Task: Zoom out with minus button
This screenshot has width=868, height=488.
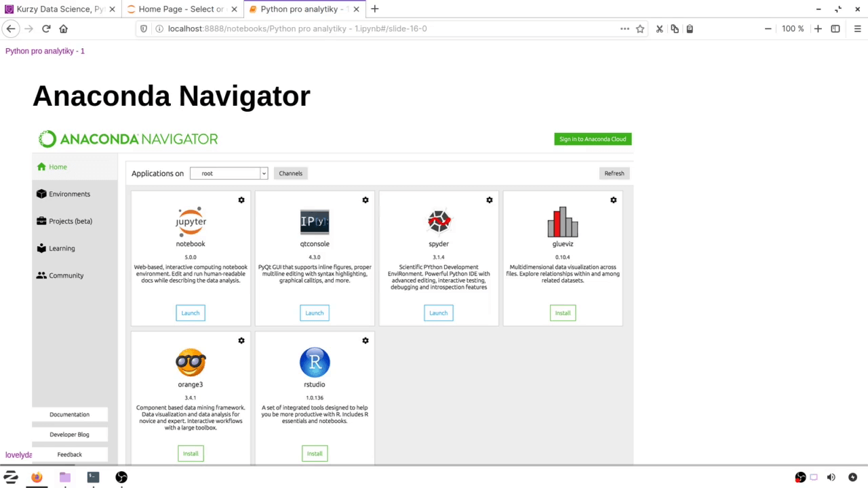Action: [x=768, y=28]
